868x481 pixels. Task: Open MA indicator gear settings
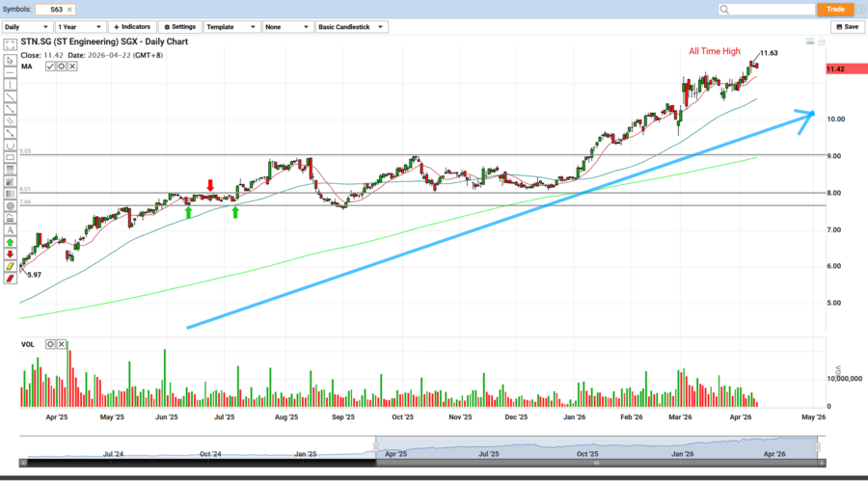point(61,66)
